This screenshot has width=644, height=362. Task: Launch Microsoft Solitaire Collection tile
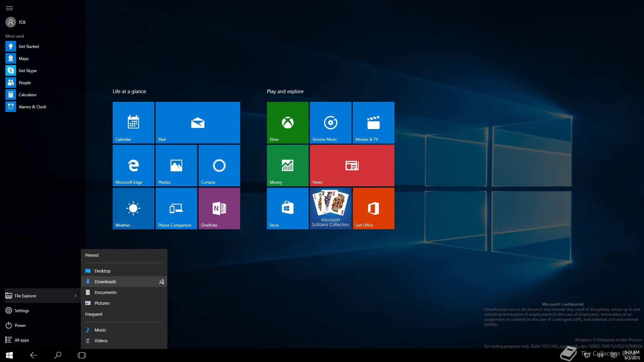click(331, 208)
